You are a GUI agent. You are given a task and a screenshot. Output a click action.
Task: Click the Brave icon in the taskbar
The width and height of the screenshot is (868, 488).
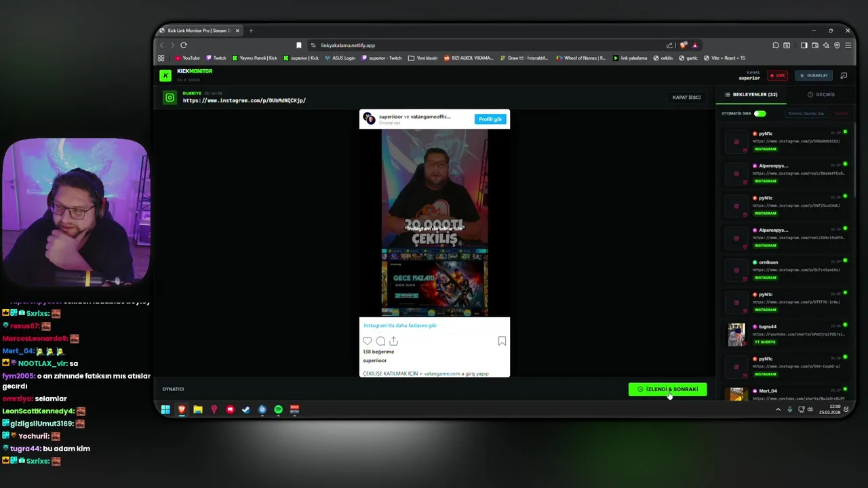click(x=182, y=409)
